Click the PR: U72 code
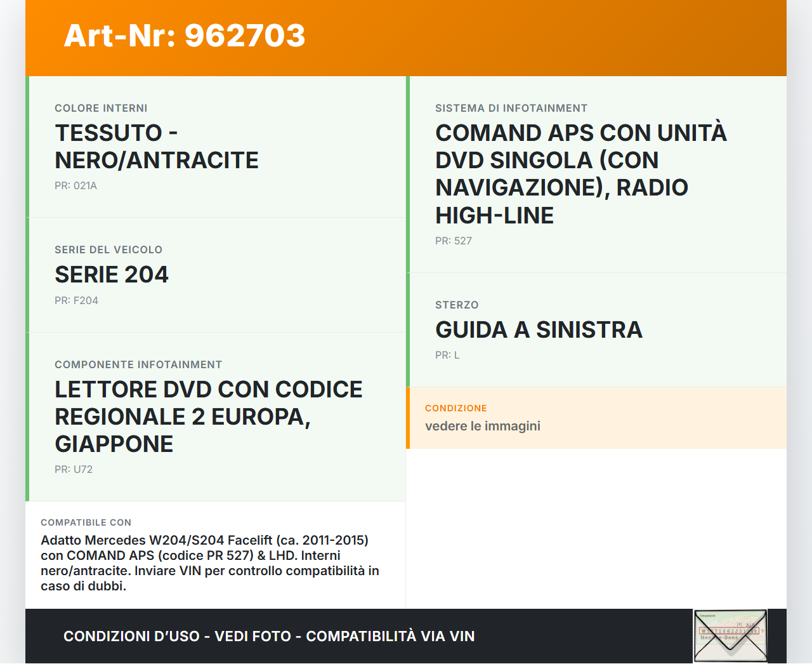This screenshot has width=812, height=664. tap(74, 470)
